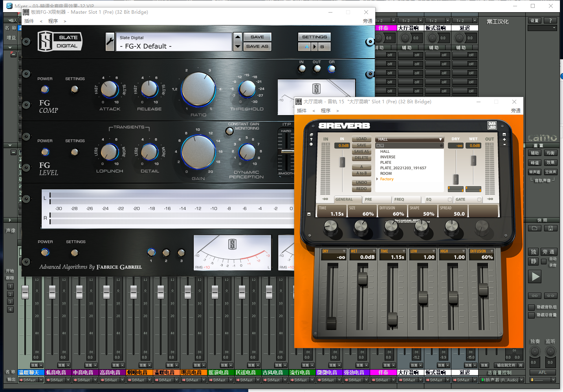This screenshot has height=392, width=563.
Task: Click Breverb plus zoom icon
Action: click(504, 139)
